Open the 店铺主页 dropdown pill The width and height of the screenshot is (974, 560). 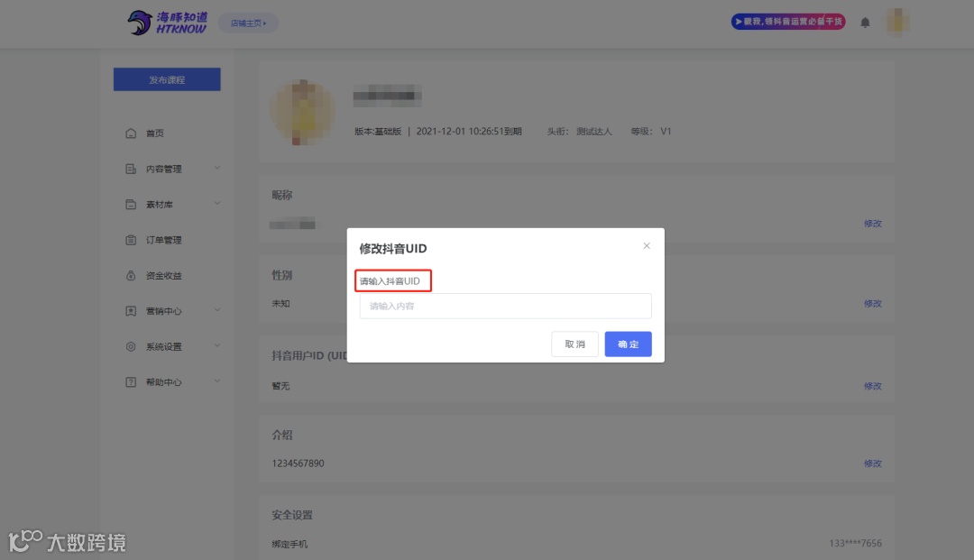249,23
